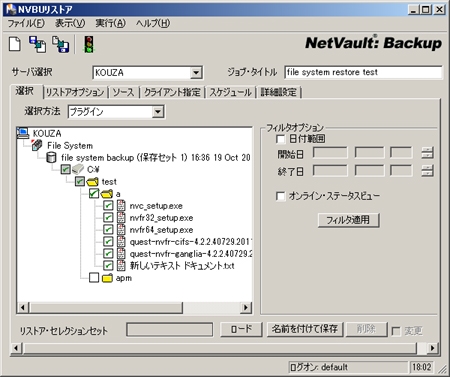The width and height of the screenshot is (450, 377).
Task: Click file icon beside 新しいテキスト ドキュメント.txt
Action: tap(121, 266)
